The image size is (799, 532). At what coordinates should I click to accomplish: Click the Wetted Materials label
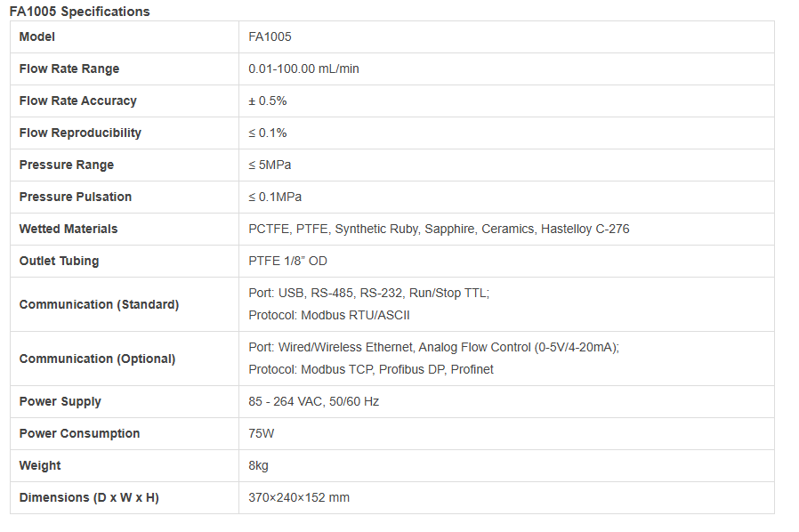(69, 229)
